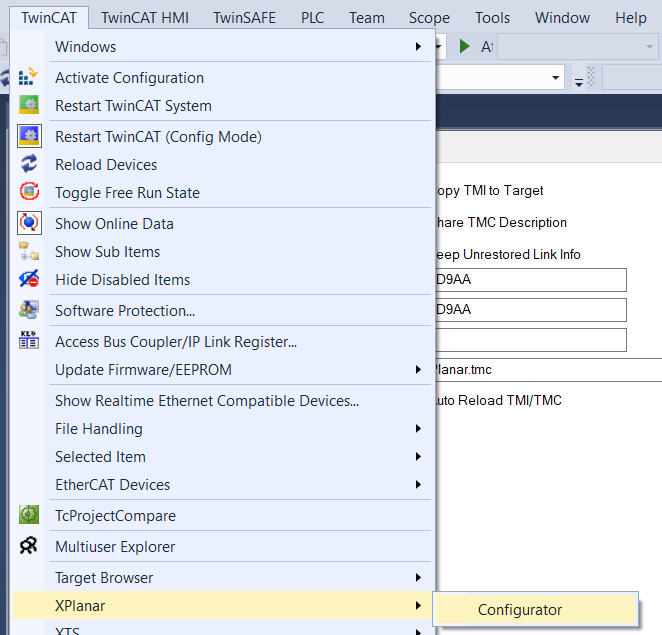Open the Window menu
The image size is (662, 635).
point(562,18)
